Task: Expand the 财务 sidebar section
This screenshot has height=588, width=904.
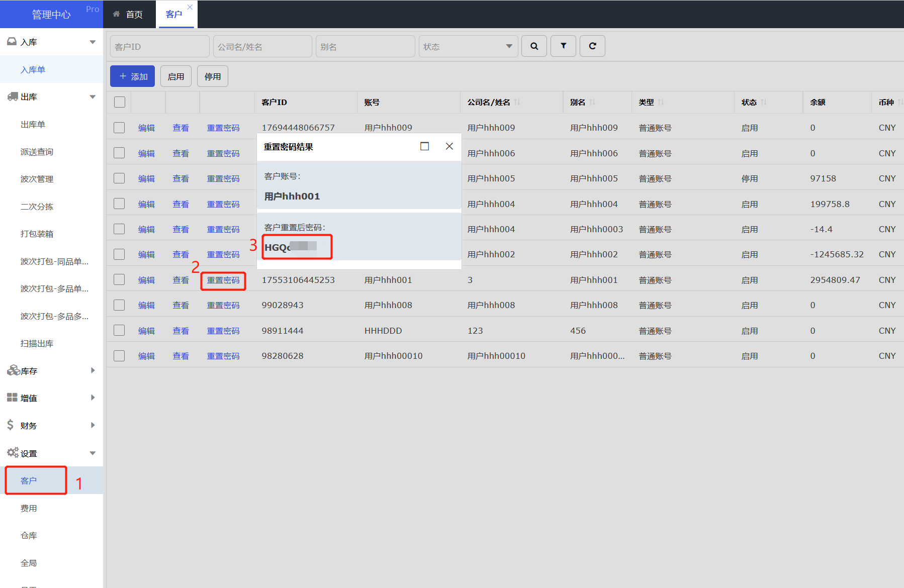Action: (x=93, y=425)
